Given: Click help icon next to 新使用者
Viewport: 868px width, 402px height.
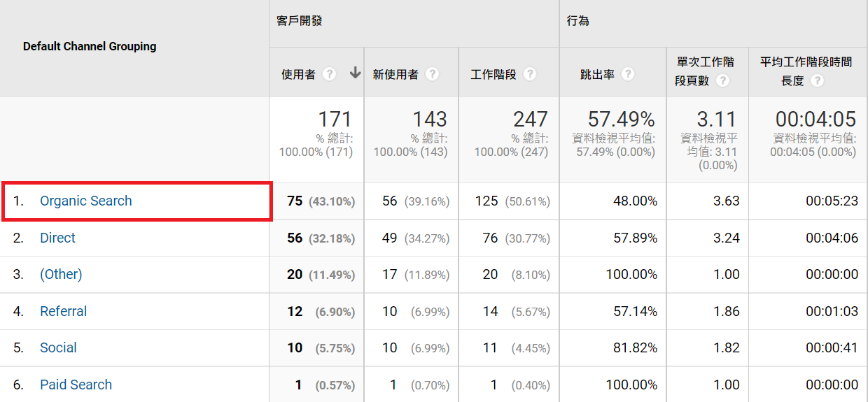Looking at the screenshot, I should tap(433, 74).
